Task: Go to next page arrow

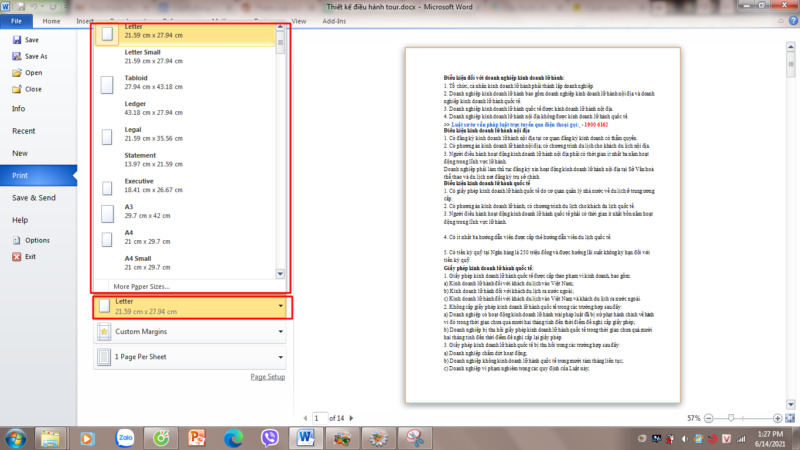Action: (x=351, y=418)
